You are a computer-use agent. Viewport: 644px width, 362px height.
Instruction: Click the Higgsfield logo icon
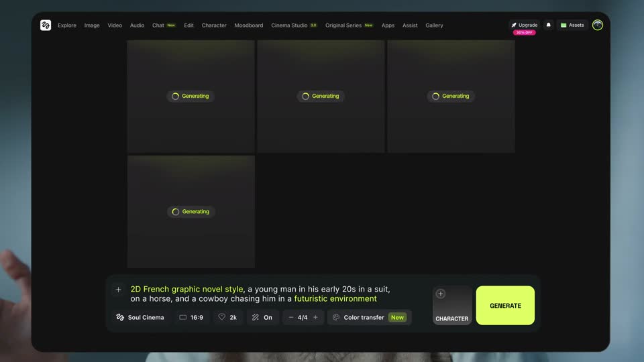(x=46, y=25)
